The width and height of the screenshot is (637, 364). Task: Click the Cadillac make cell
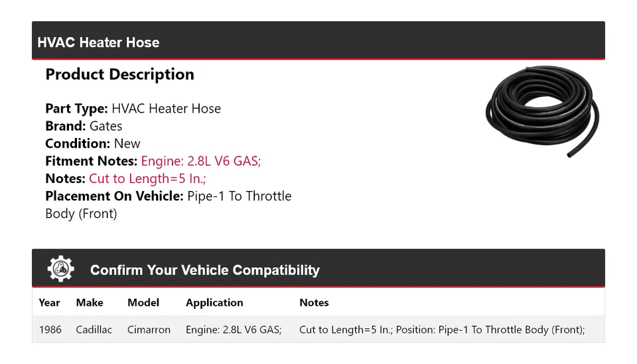click(94, 330)
